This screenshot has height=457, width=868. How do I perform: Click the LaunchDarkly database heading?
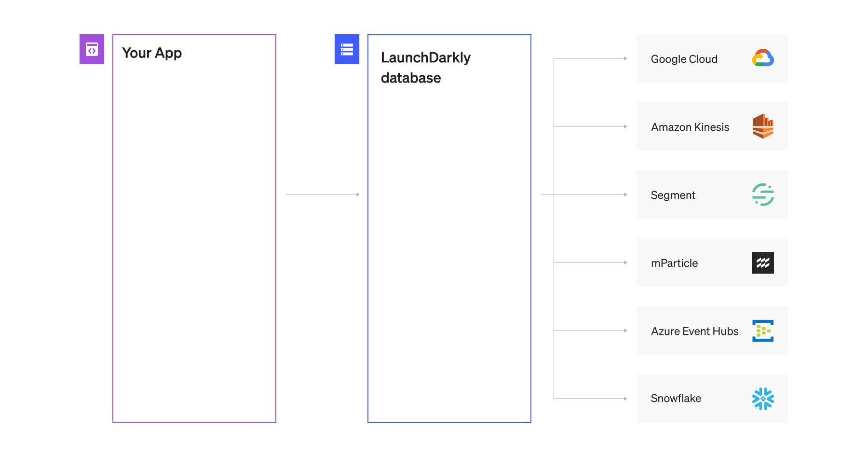(x=425, y=68)
